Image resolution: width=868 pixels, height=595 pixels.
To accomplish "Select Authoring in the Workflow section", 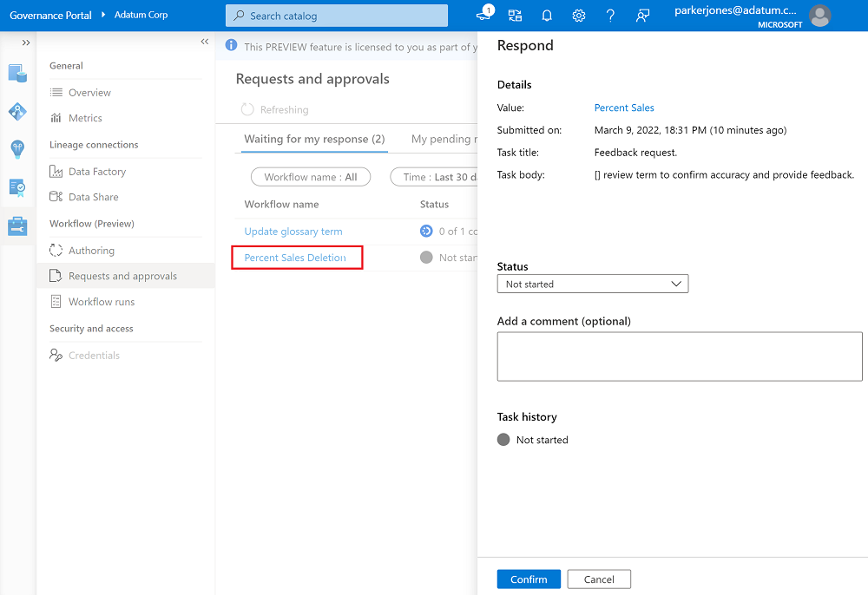I will (91, 251).
